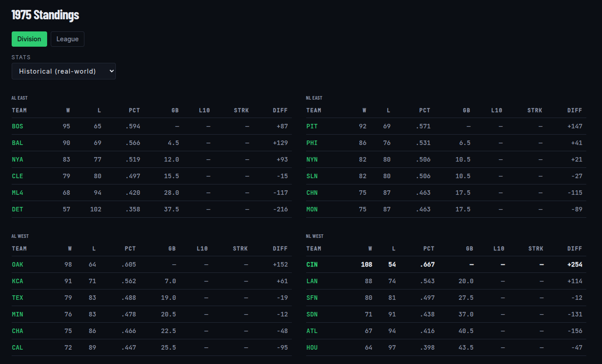Open the DET team link
The image size is (602, 364).
pos(18,210)
